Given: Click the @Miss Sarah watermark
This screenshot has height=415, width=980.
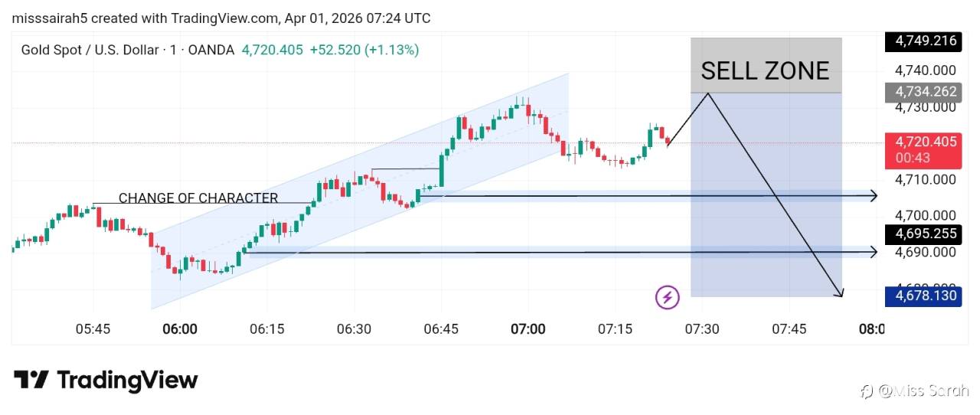Looking at the screenshot, I should coord(915,391).
